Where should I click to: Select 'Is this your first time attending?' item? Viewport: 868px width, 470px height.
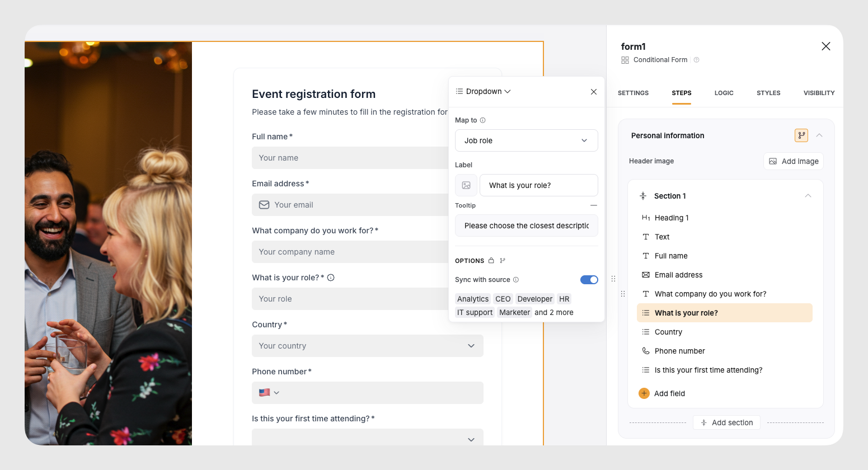(x=725, y=370)
